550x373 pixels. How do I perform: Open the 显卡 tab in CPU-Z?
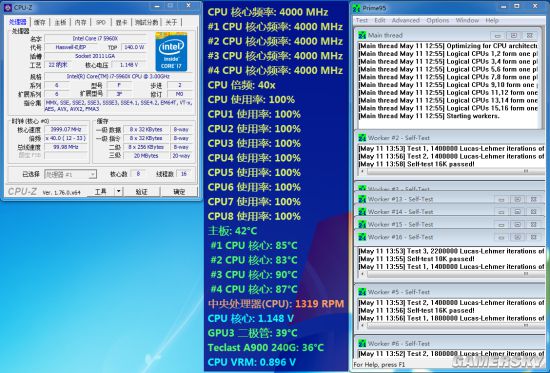121,22
